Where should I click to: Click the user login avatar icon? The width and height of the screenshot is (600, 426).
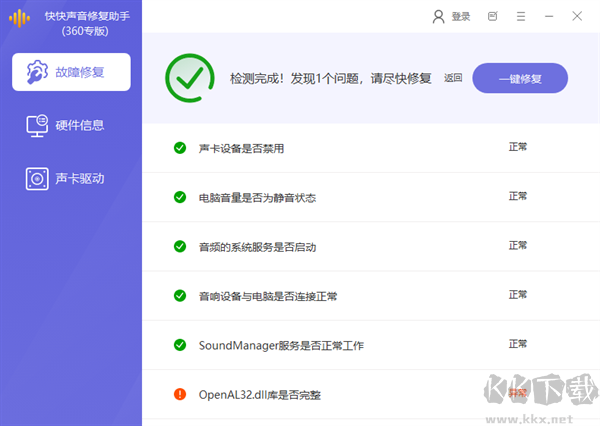click(x=438, y=16)
